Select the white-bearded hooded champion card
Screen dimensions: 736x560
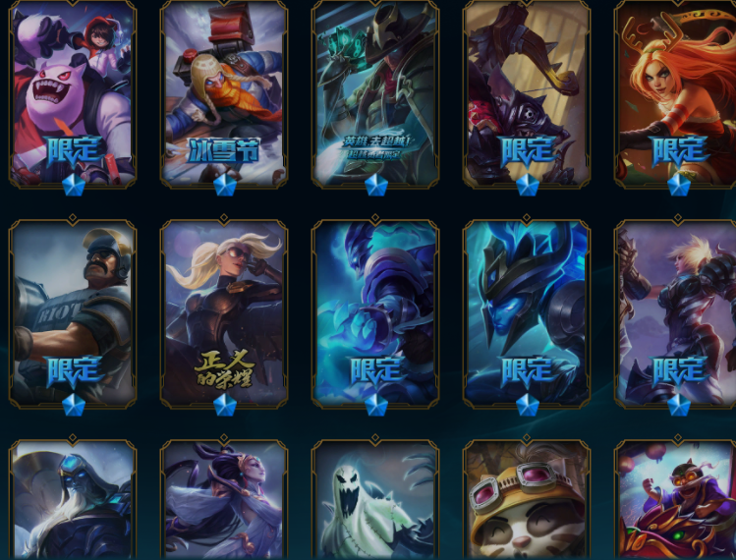point(73,499)
